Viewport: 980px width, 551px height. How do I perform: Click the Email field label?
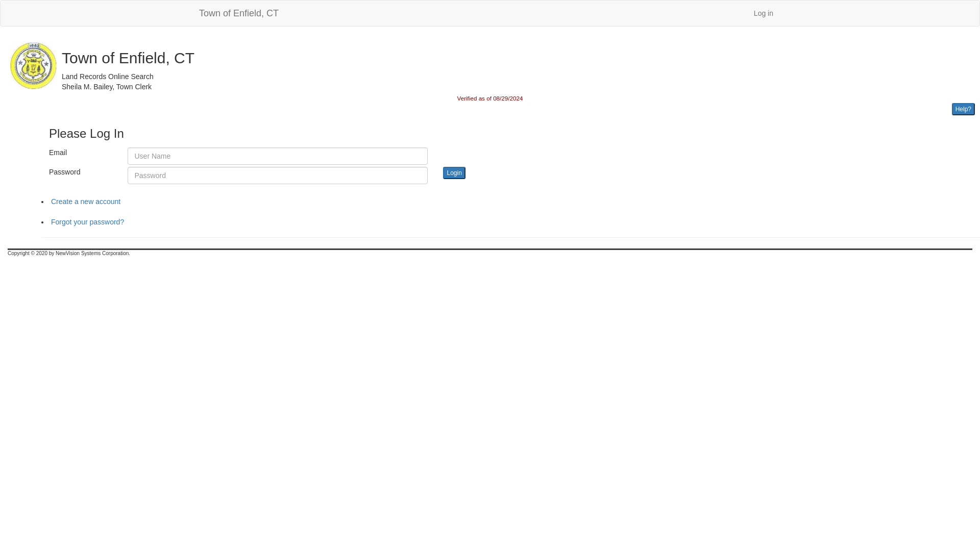[x=58, y=153]
